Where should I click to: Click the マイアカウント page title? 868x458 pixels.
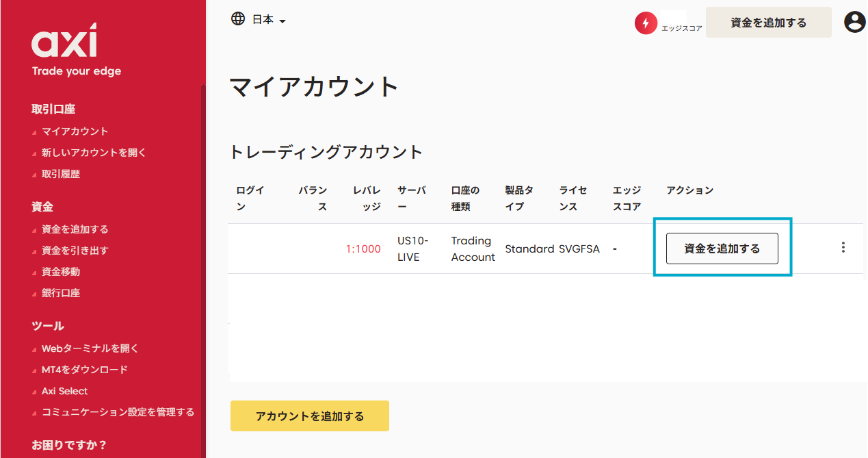[314, 88]
